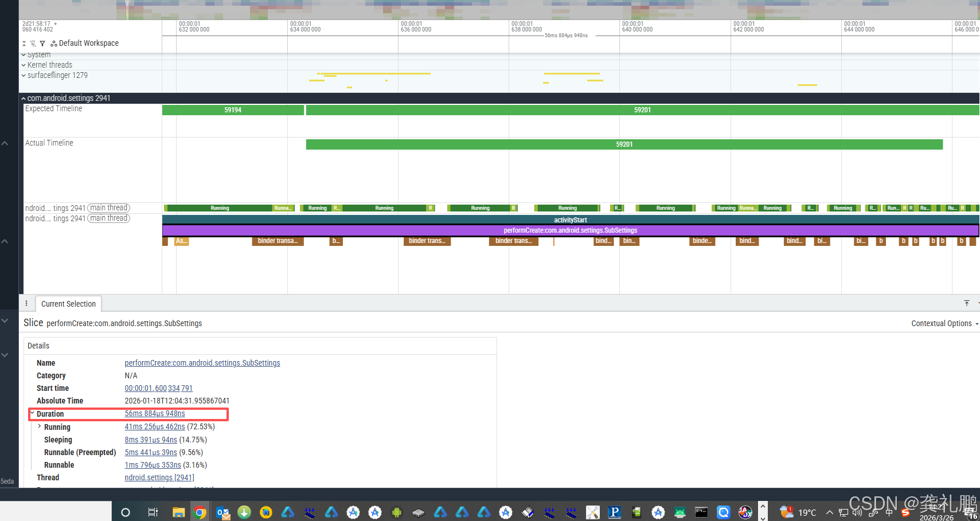Toggle the Chinese input method indicator
Viewport: 980px width, 521px height.
pos(889,512)
